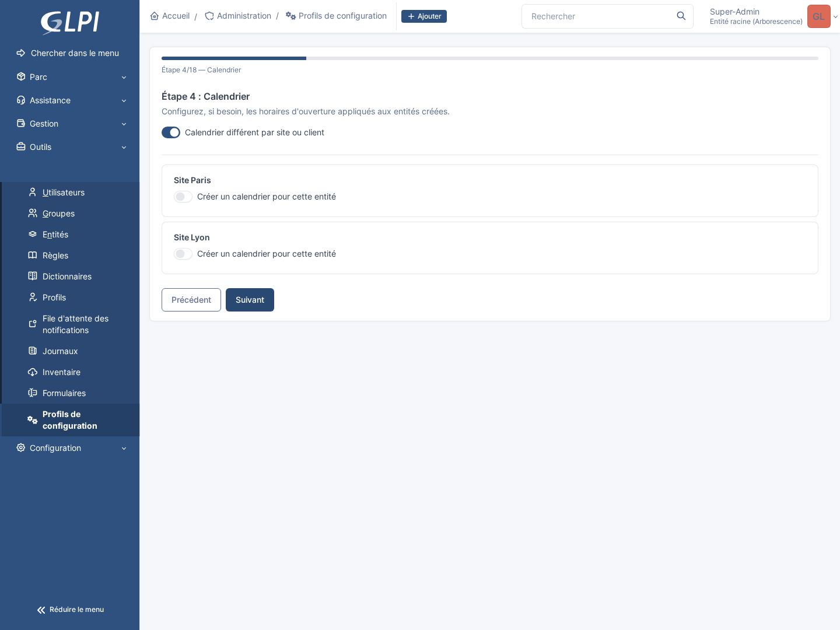This screenshot has width=840, height=630.
Task: Click the Entités layers icon
Action: point(33,235)
